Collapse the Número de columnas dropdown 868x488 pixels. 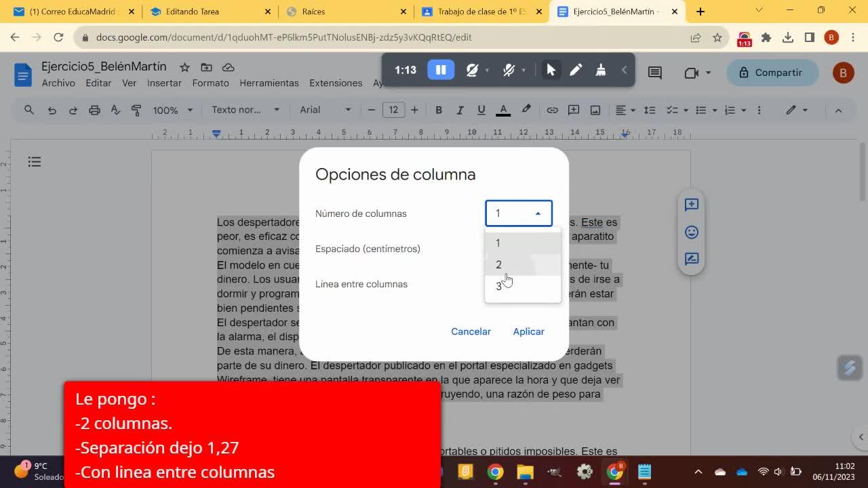point(519,213)
